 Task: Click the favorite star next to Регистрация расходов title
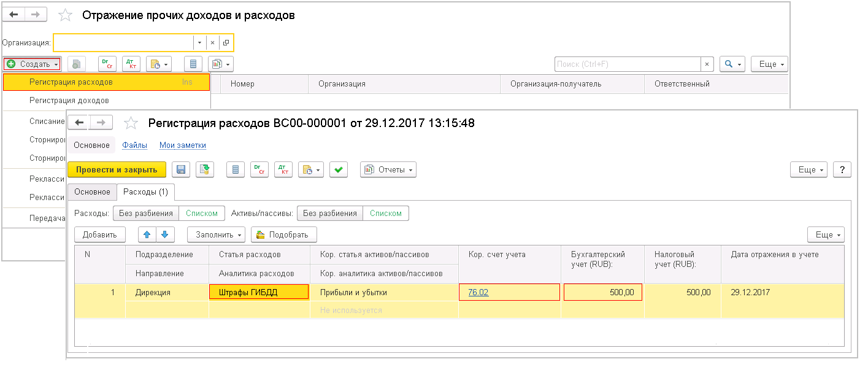[131, 123]
